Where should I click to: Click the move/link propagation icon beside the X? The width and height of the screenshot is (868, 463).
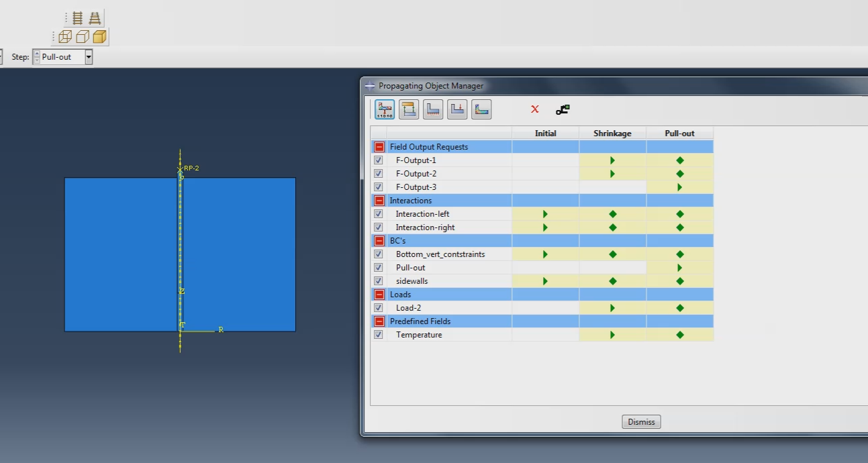(x=563, y=109)
